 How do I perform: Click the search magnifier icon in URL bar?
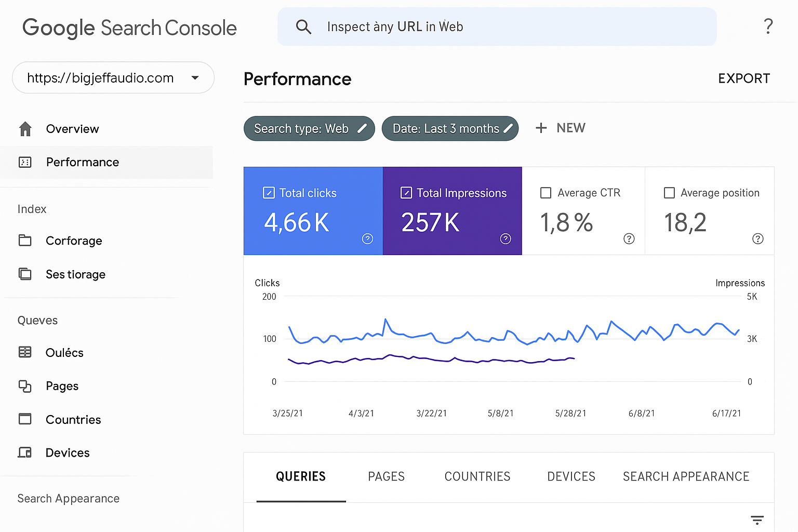pyautogui.click(x=303, y=26)
